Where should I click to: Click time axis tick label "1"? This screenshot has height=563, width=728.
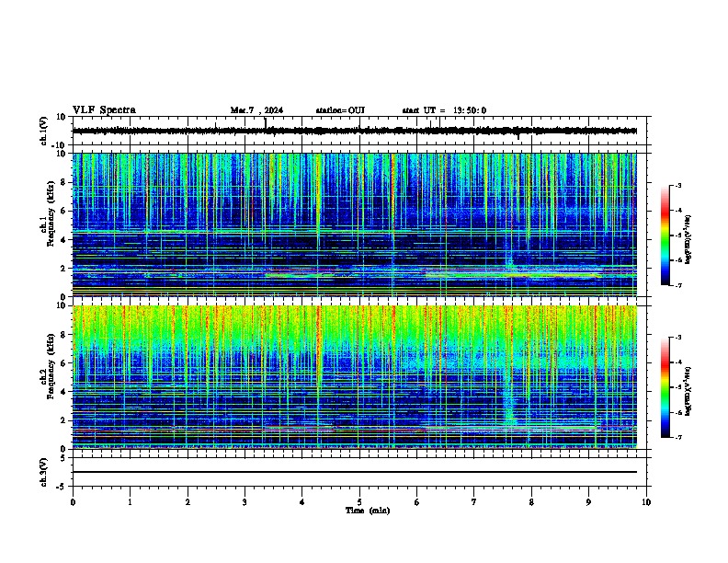[x=130, y=502]
